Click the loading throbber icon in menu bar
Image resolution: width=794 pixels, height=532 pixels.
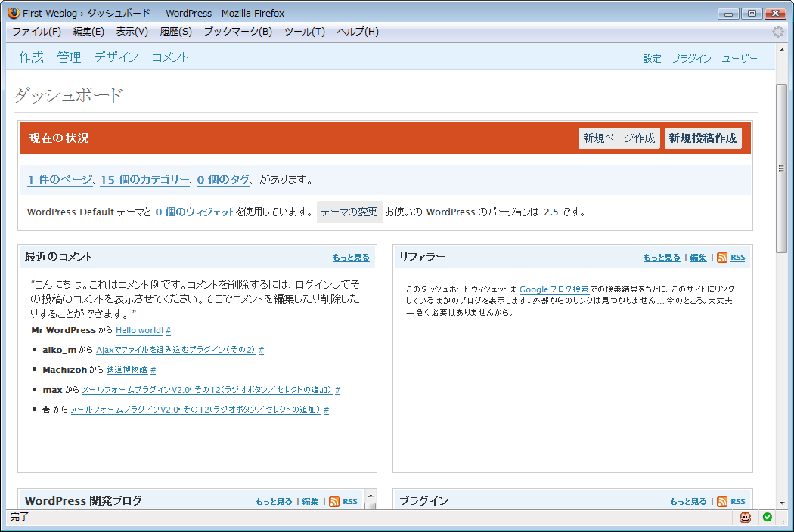(x=778, y=32)
